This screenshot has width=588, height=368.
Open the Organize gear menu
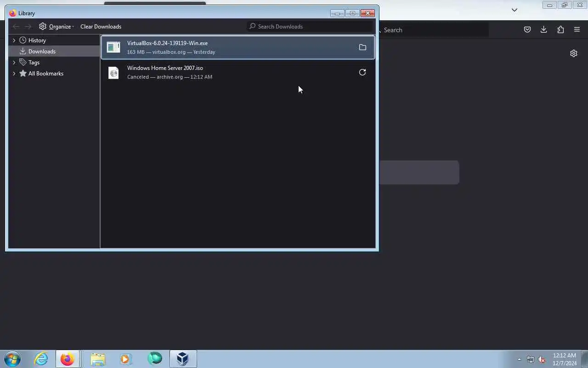57,27
